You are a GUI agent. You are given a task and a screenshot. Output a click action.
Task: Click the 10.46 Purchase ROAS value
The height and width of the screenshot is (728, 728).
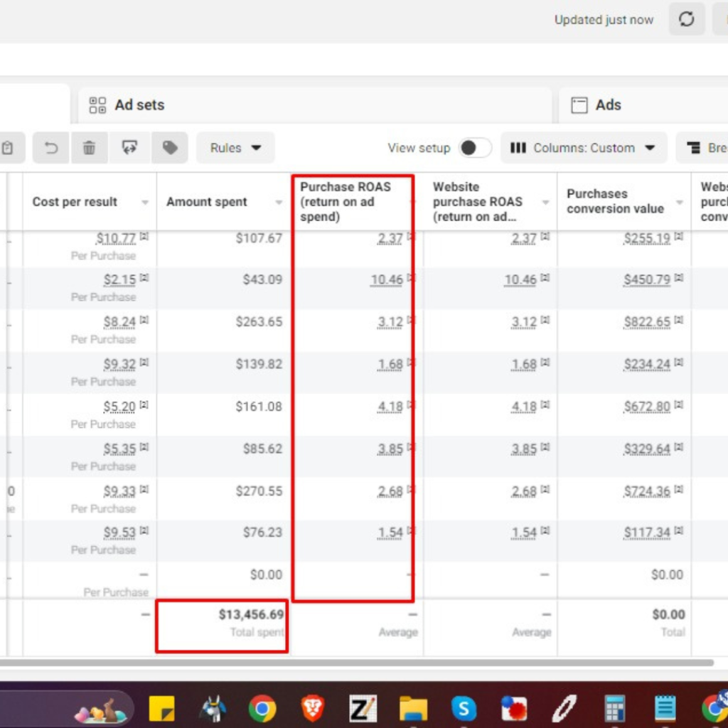[x=386, y=279]
